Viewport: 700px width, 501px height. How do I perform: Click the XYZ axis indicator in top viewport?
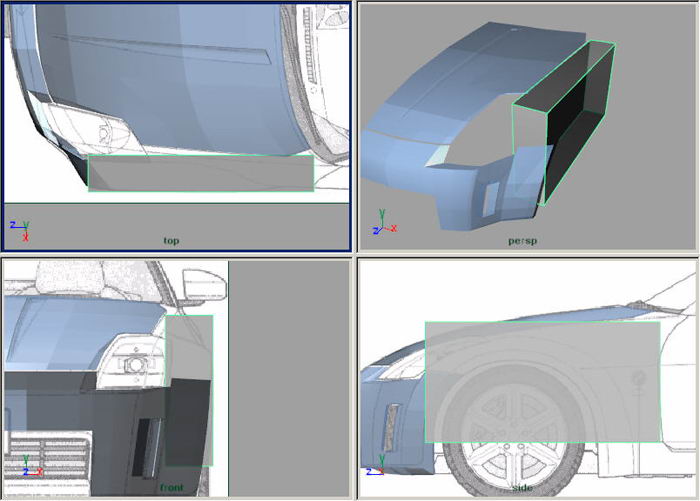[x=18, y=229]
